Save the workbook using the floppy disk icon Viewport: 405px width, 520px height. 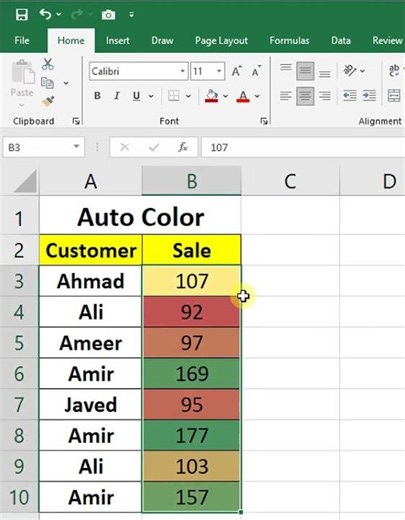pyautogui.click(x=22, y=15)
